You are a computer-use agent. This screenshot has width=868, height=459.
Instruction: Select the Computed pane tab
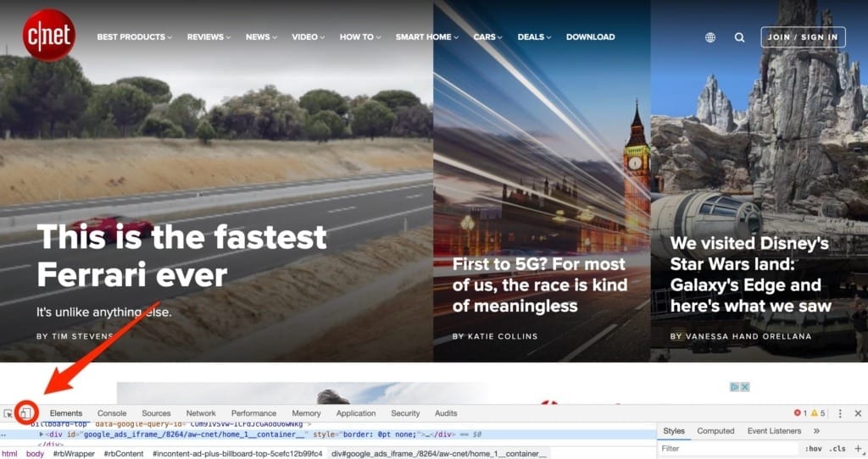pos(715,431)
